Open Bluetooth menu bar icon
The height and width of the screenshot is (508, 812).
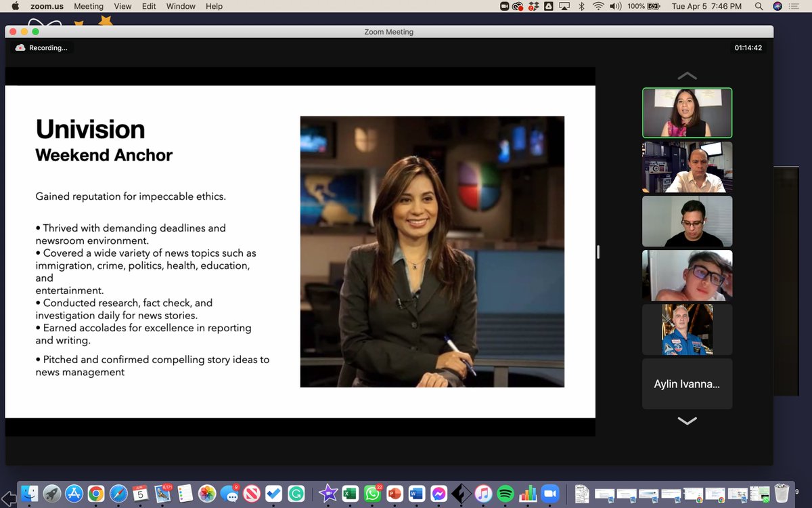click(581, 6)
